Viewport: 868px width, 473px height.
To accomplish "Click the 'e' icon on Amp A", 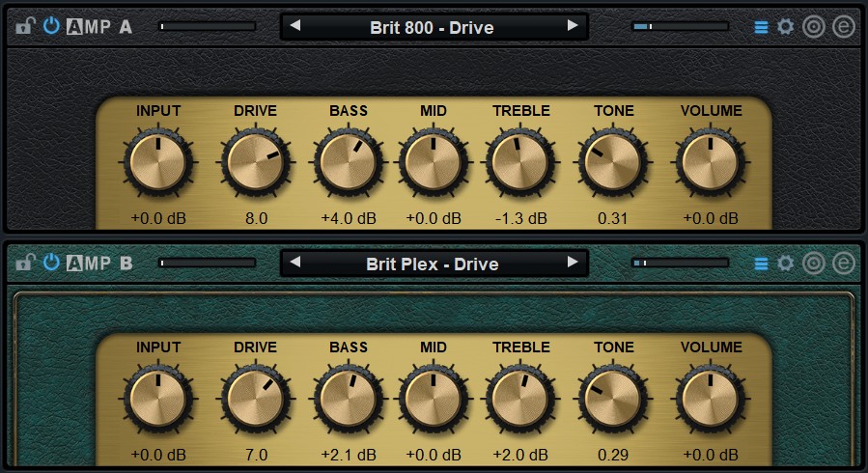I will coord(844,26).
